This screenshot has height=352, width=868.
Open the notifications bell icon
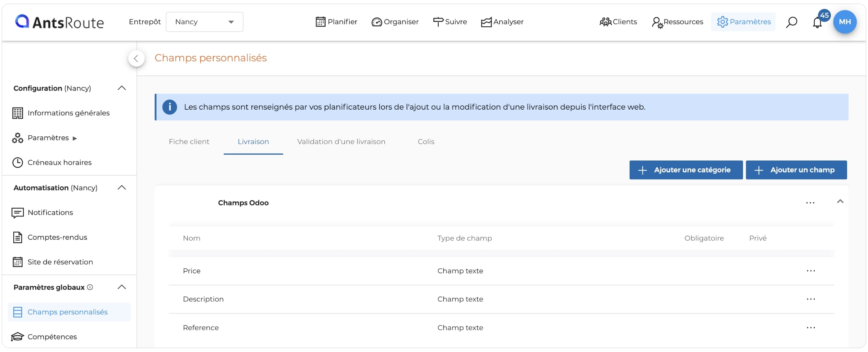[x=818, y=23]
